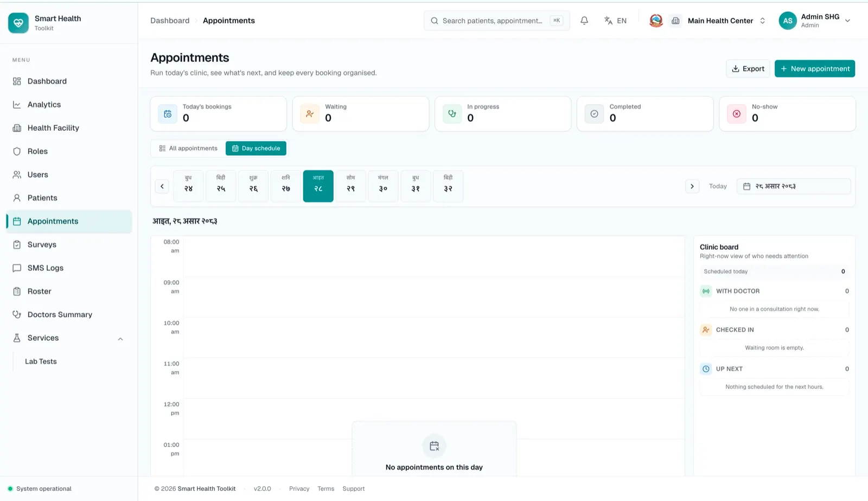Click Dashboard in the breadcrumb
Screen dimensions: 868x501
[x=170, y=21]
